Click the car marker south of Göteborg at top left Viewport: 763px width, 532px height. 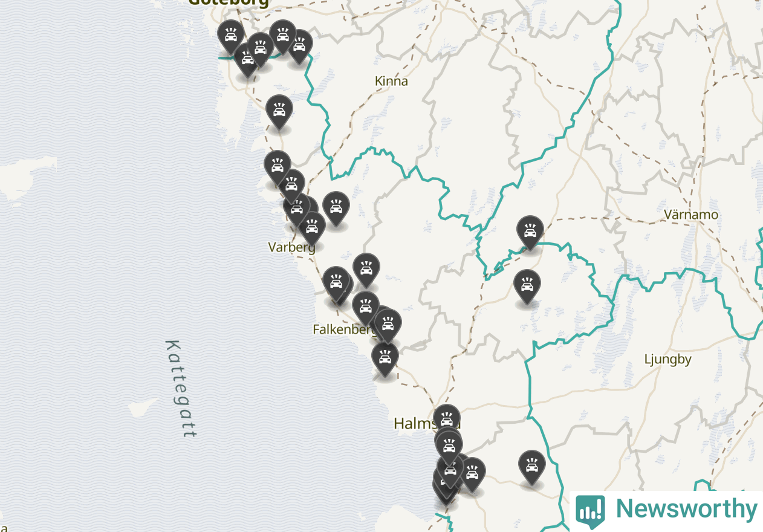coord(230,37)
